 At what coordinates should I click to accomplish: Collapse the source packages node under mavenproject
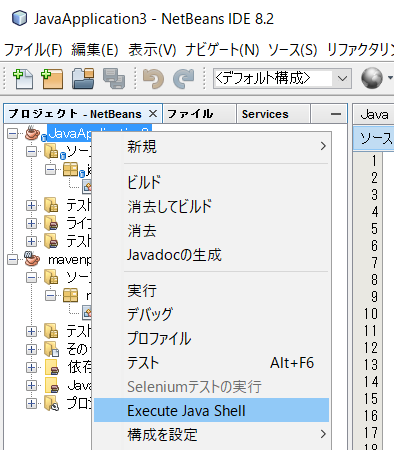pos(32,277)
